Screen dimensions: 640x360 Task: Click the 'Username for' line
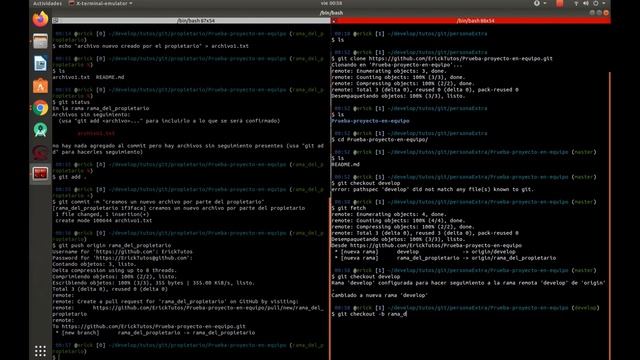point(122,252)
